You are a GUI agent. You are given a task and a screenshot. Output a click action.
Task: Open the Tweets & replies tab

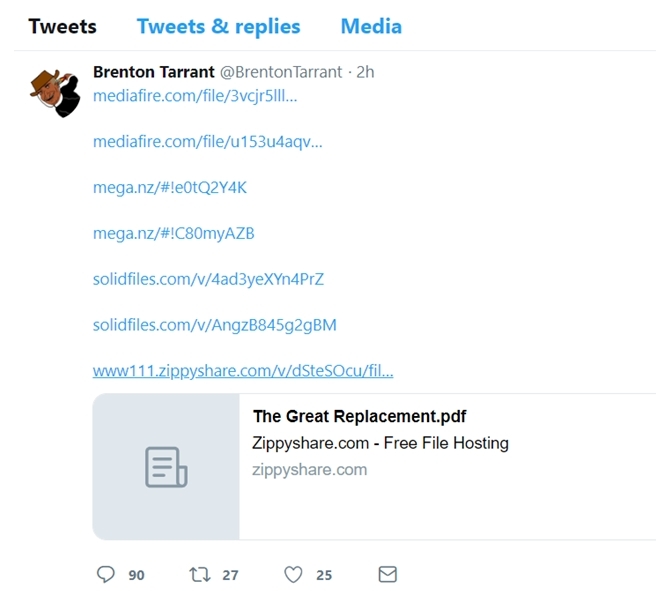point(218,26)
